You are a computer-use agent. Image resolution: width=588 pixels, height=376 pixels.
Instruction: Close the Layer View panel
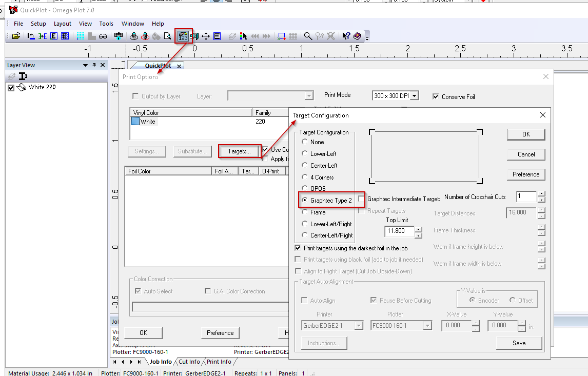coord(103,65)
